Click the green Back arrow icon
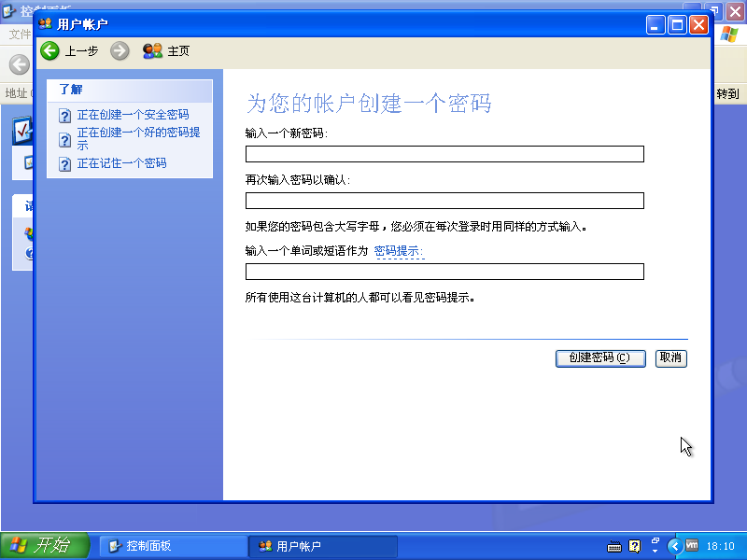Screen dimensions: 747x560 point(49,50)
